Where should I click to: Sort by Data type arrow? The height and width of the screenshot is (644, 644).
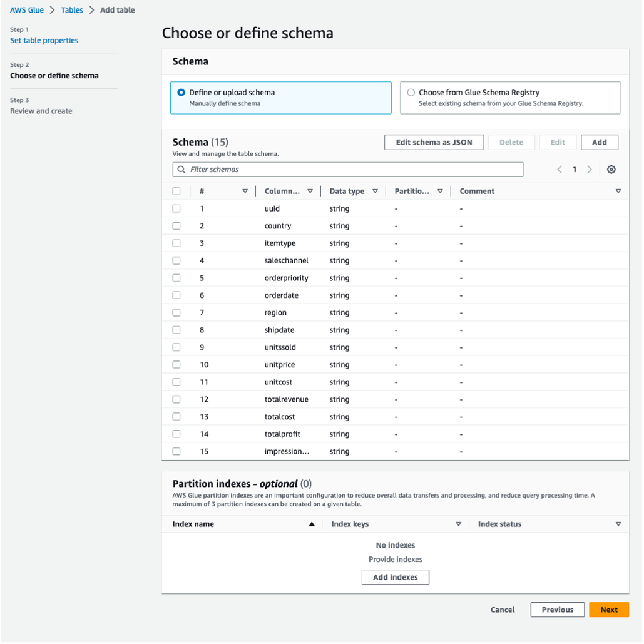coord(375,192)
